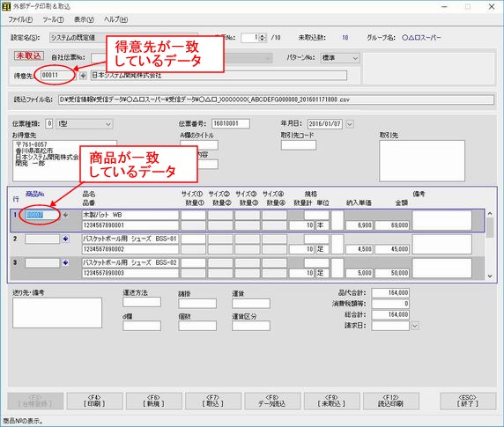Click the lookup diamond icon on row 1
This screenshot has width=504, height=427.
point(65,215)
